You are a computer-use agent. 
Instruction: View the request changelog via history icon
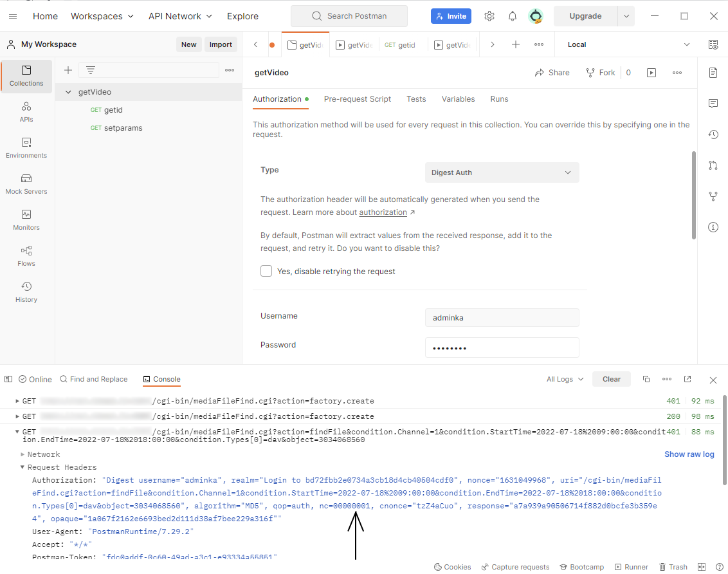click(713, 134)
